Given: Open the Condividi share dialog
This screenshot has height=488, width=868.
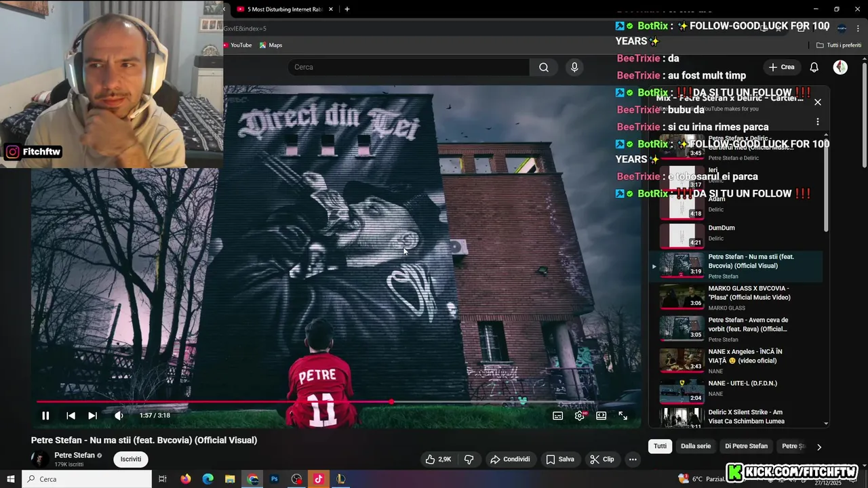Looking at the screenshot, I should point(510,459).
